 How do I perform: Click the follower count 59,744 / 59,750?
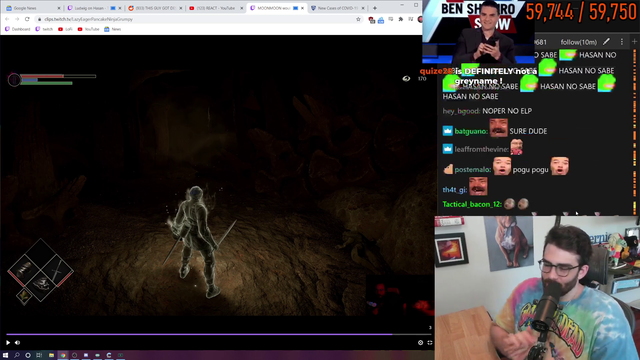coord(581,12)
